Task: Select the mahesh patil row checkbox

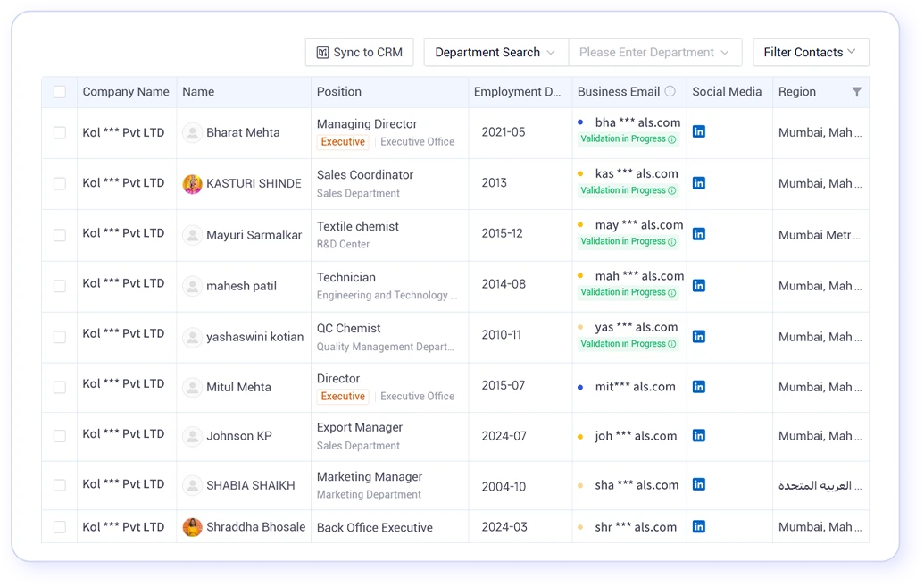Action: click(60, 286)
